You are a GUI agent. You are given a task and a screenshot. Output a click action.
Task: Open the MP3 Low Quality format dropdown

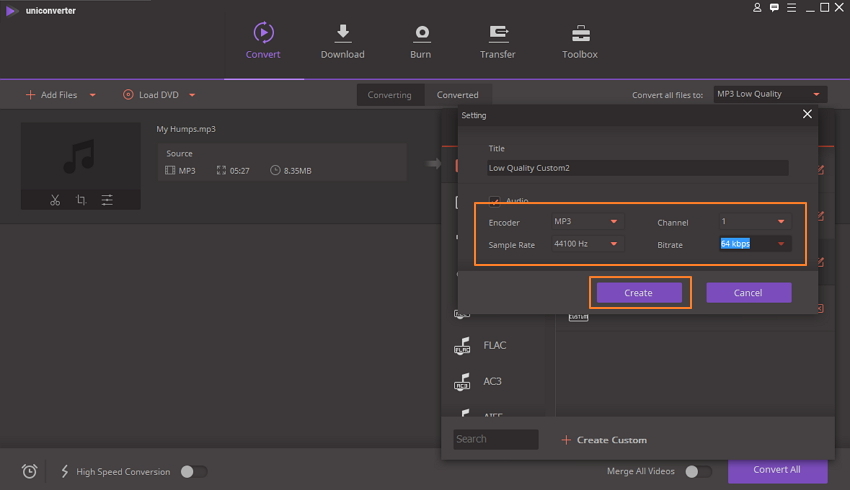770,94
